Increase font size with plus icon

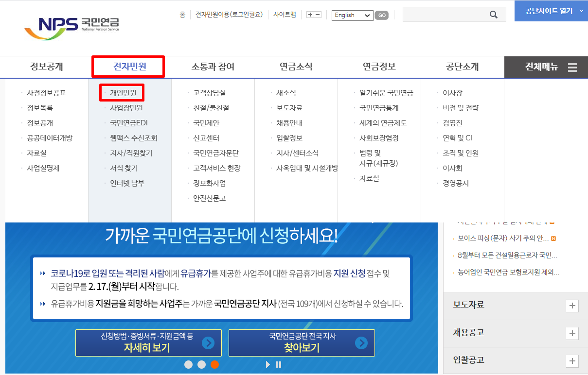coord(310,15)
